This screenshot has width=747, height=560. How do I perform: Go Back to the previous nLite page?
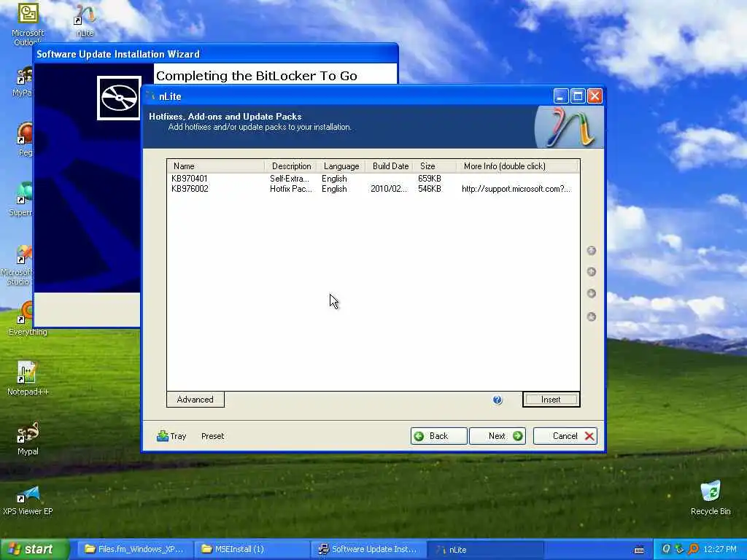point(438,436)
